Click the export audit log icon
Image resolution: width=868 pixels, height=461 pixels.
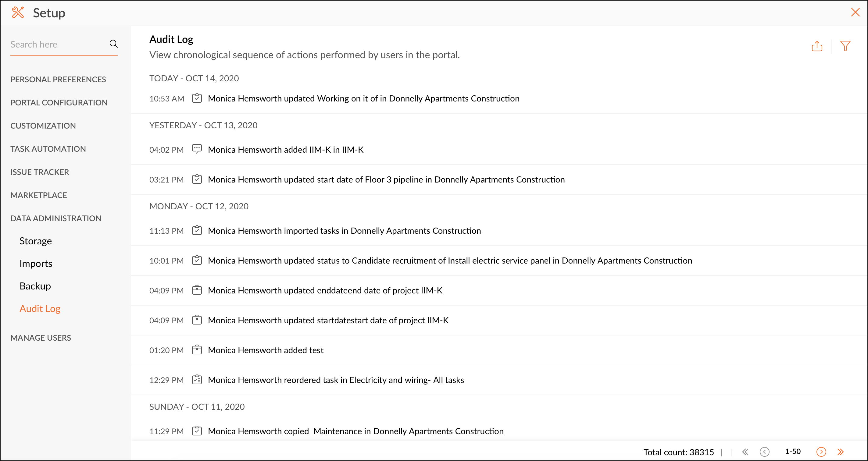(816, 46)
